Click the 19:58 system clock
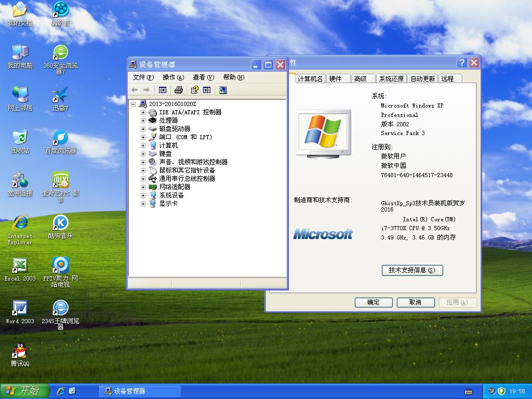 (x=517, y=391)
